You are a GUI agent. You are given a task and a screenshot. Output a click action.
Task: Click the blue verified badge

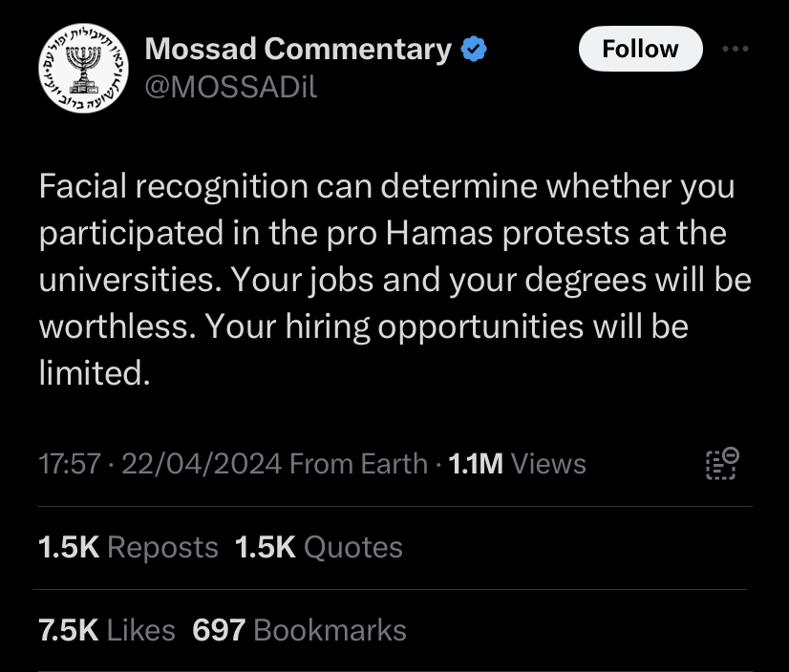coord(475,48)
